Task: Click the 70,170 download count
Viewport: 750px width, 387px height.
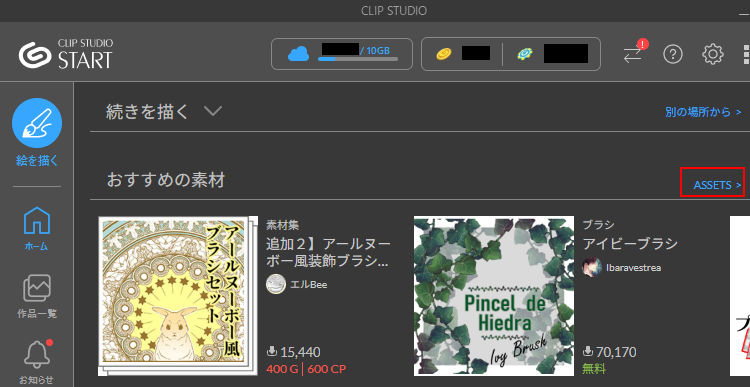Action: [x=616, y=353]
